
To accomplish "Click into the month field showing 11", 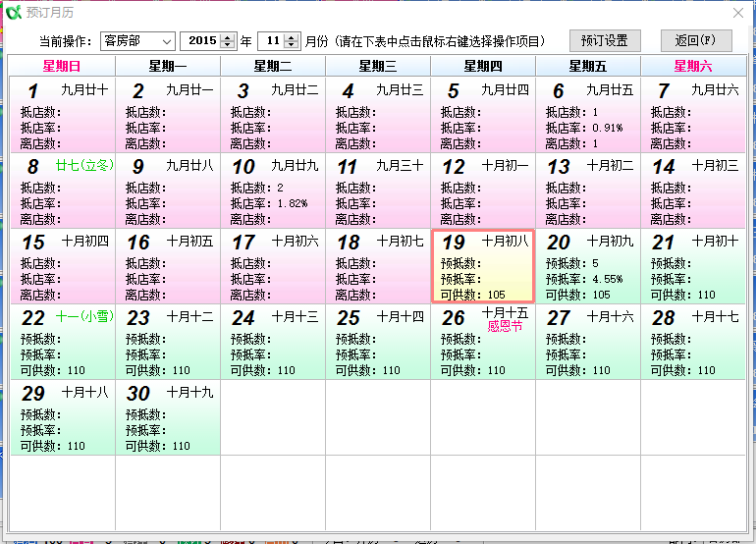I will pos(272,41).
